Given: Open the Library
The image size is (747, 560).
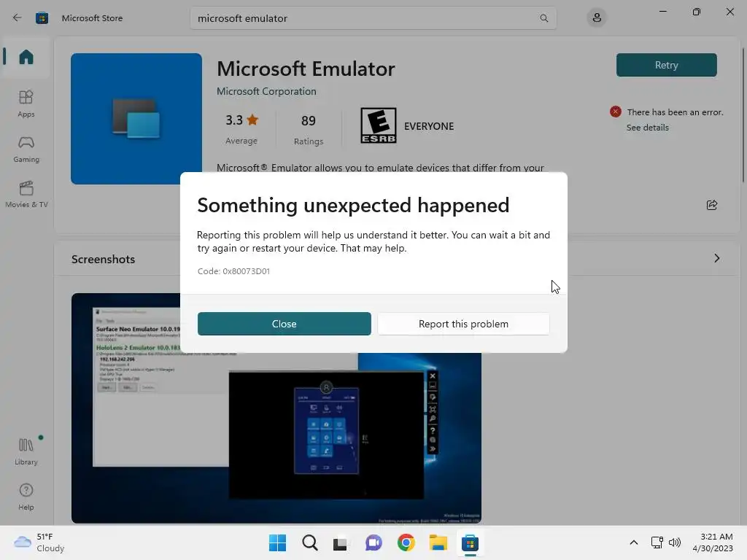Looking at the screenshot, I should 26,451.
